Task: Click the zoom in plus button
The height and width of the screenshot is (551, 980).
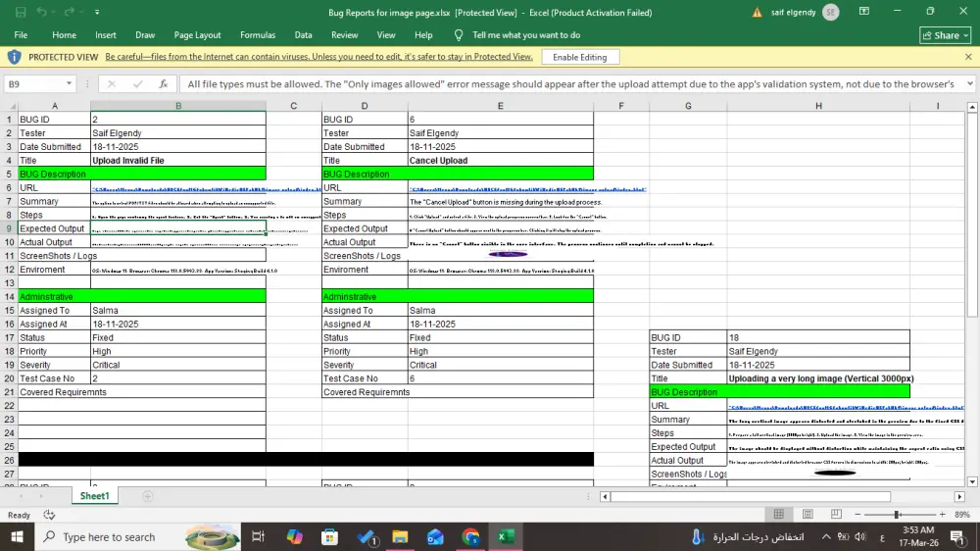Action: [x=943, y=514]
